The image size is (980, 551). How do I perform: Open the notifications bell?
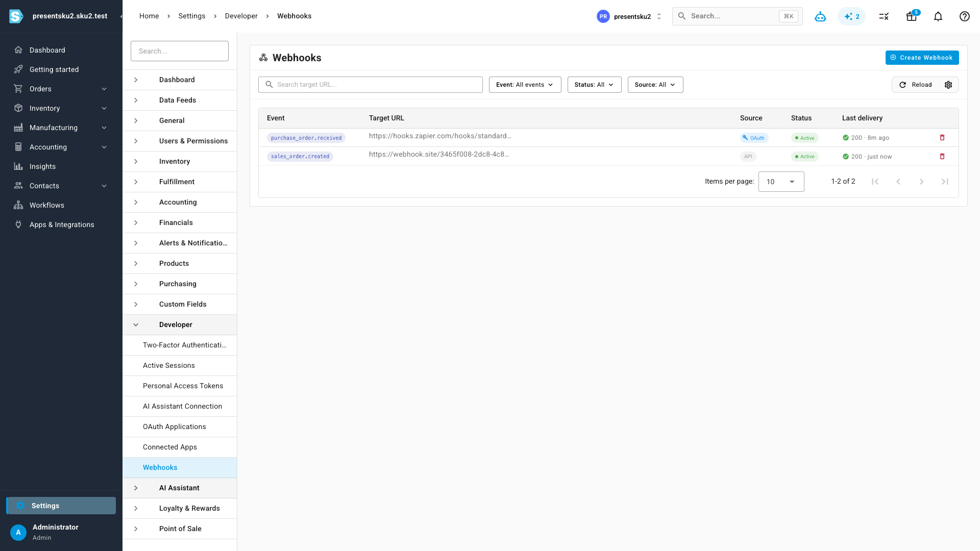(x=938, y=16)
